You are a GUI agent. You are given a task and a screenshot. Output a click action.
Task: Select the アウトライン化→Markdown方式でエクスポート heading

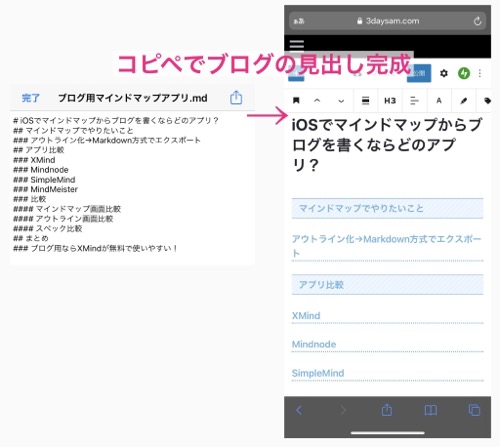coord(387,246)
